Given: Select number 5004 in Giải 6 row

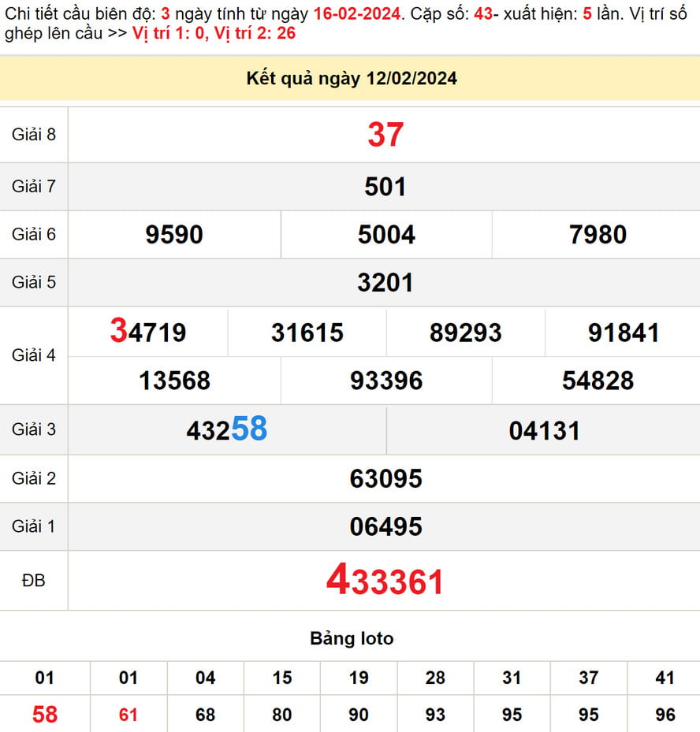Looking at the screenshot, I should pos(386,235).
